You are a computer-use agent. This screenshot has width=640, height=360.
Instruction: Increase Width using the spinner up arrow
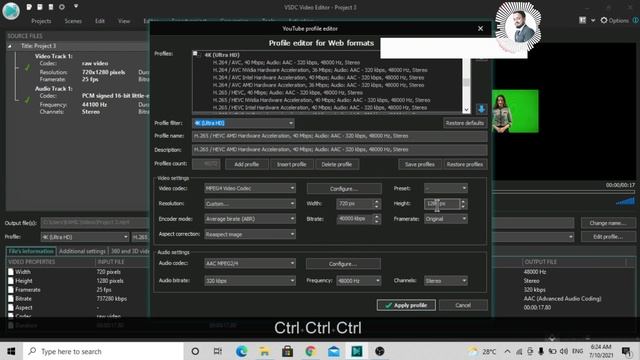(x=377, y=201)
